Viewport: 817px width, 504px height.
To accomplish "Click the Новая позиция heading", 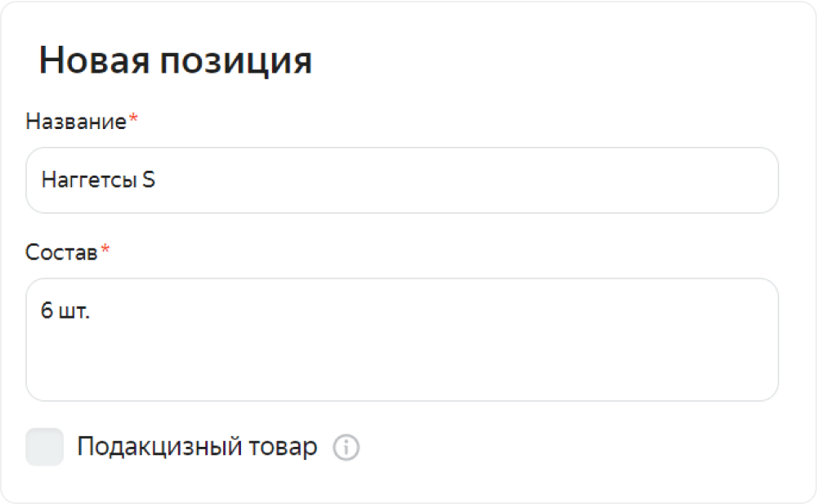I will 176,60.
